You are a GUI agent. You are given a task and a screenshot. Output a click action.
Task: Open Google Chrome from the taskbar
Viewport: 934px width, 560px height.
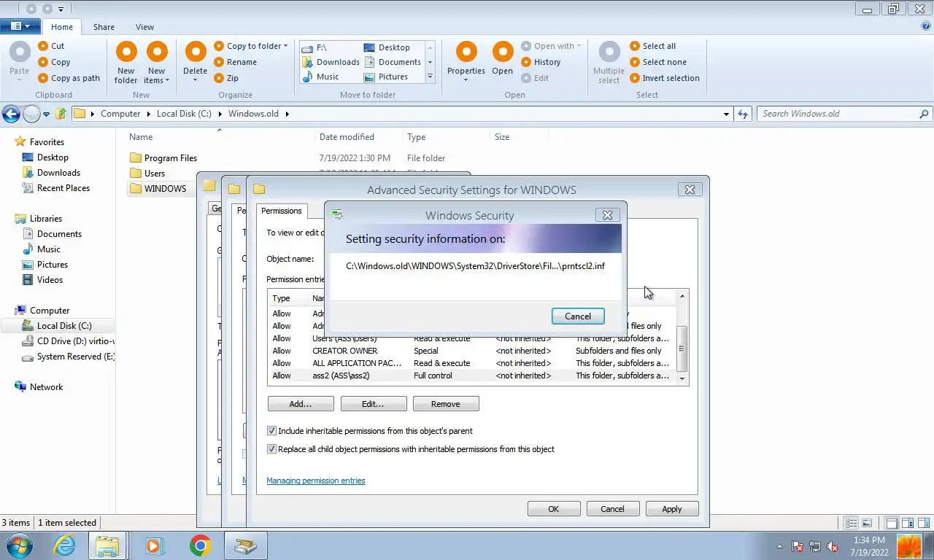[200, 545]
